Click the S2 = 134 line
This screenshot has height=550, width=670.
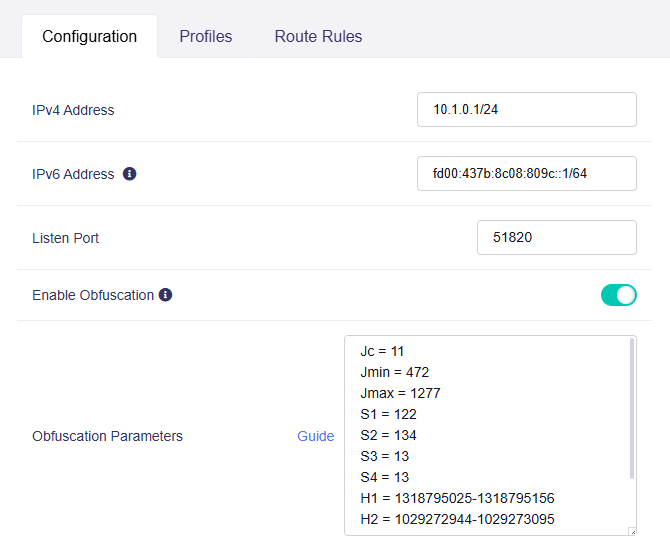coord(388,435)
